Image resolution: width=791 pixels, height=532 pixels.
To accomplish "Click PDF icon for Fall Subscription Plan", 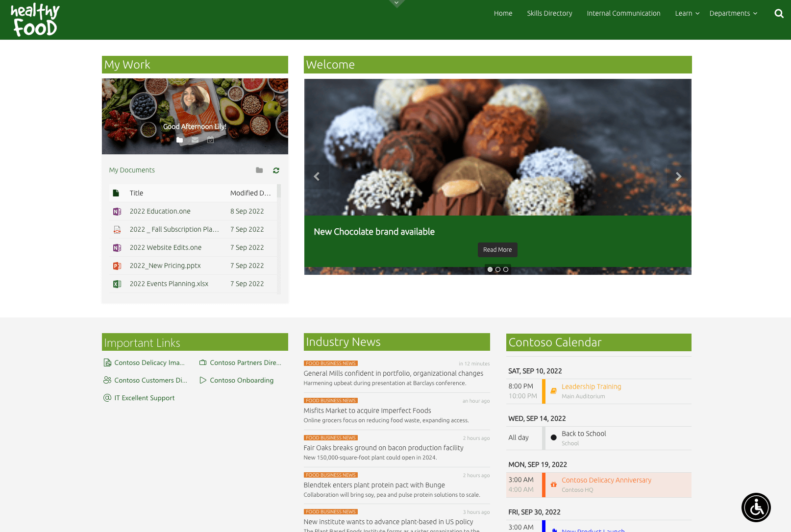I will pyautogui.click(x=117, y=230).
